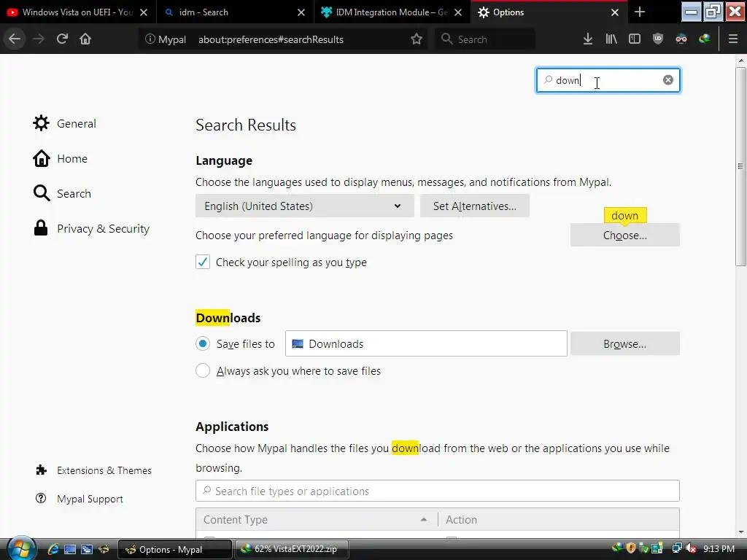Open the English (United States) language dropdown
Screen dimensions: 747x560
coord(304,206)
